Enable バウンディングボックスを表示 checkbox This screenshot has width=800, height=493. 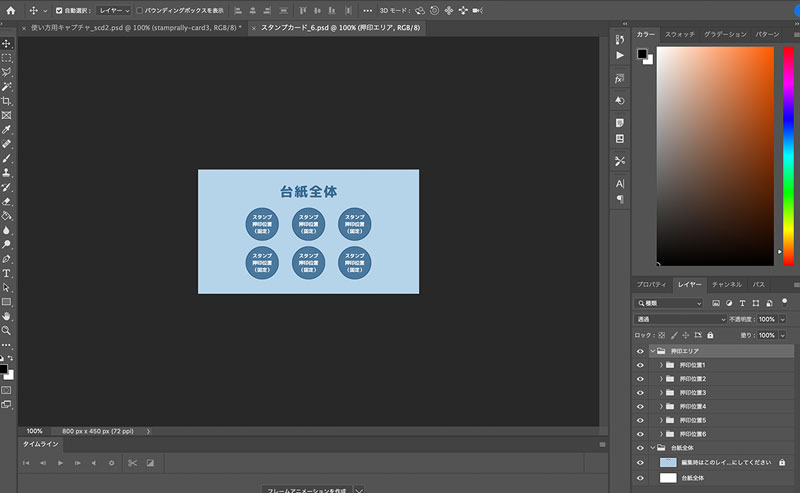137,10
